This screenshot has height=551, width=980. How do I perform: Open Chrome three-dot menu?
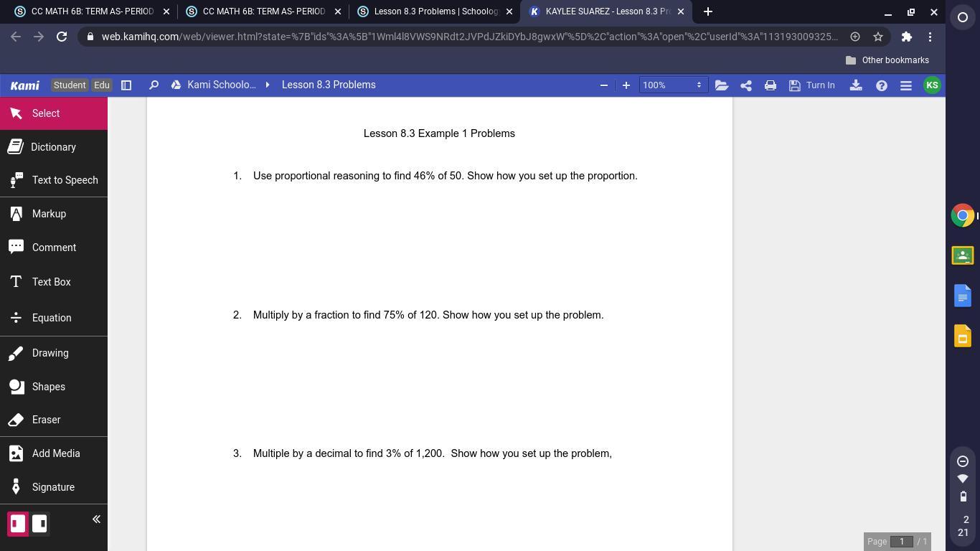coord(930,37)
